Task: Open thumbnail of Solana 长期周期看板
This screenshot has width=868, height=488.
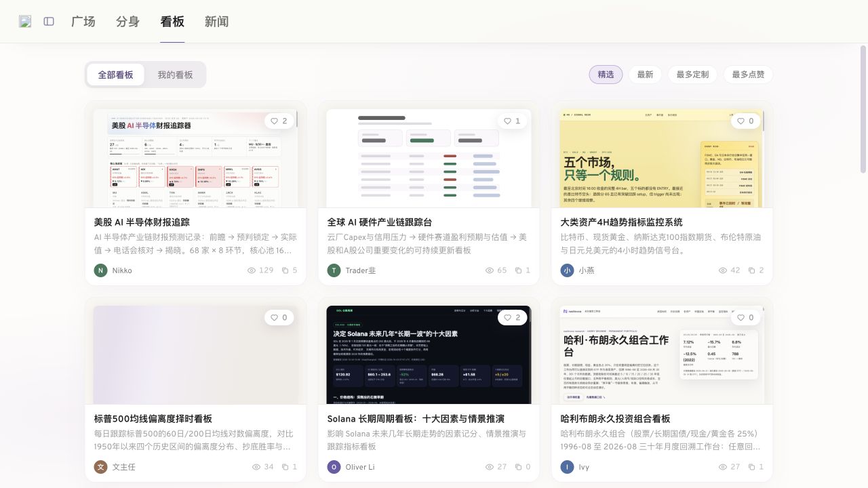Action: 429,354
